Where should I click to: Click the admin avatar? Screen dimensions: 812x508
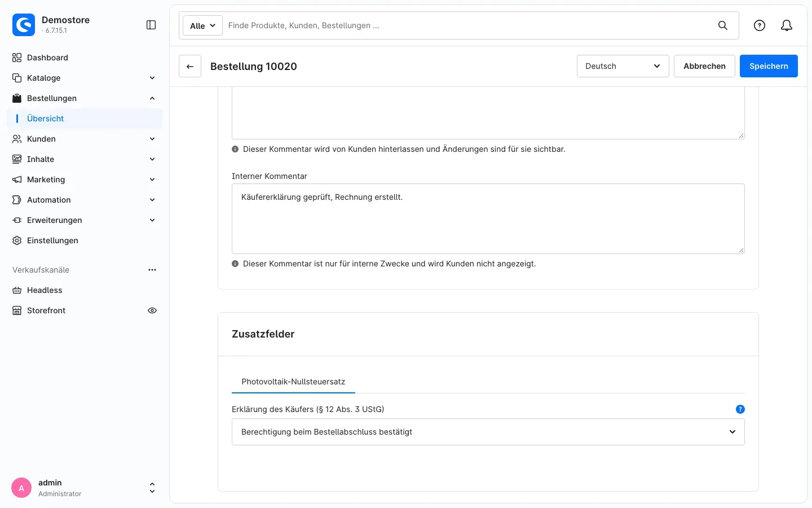pyautogui.click(x=21, y=488)
